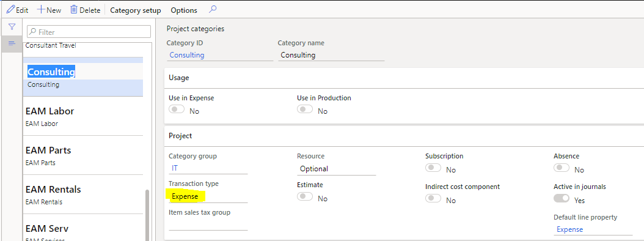Delete the selected category
The height and width of the screenshot is (241, 644).
(x=86, y=10)
